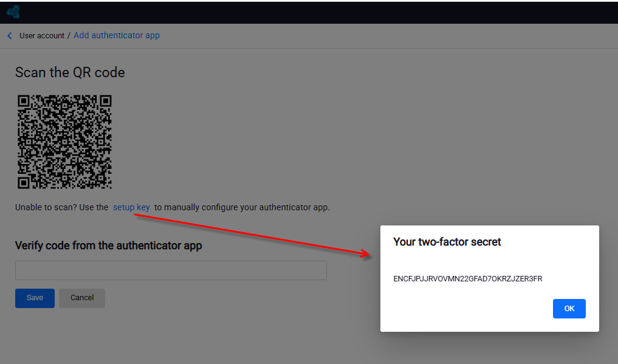The width and height of the screenshot is (618, 364).
Task: Click "to manually configure your authenticator app." text
Action: click(x=242, y=207)
